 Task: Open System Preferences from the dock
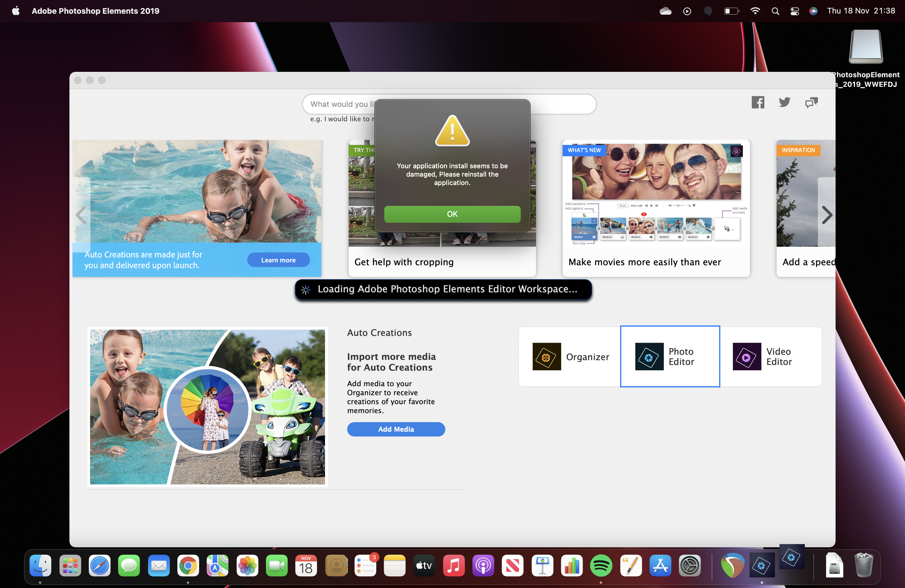pos(690,566)
